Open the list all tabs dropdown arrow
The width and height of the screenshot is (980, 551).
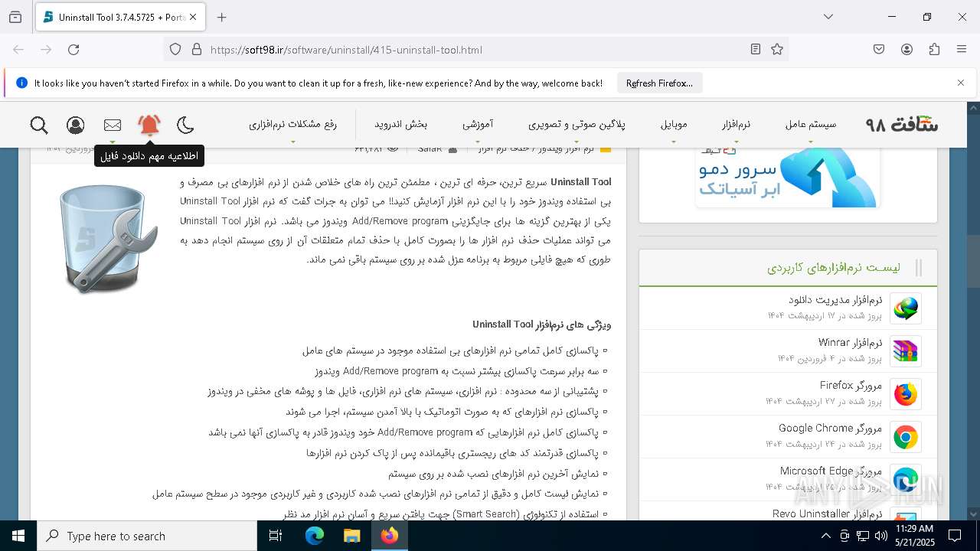(x=828, y=17)
